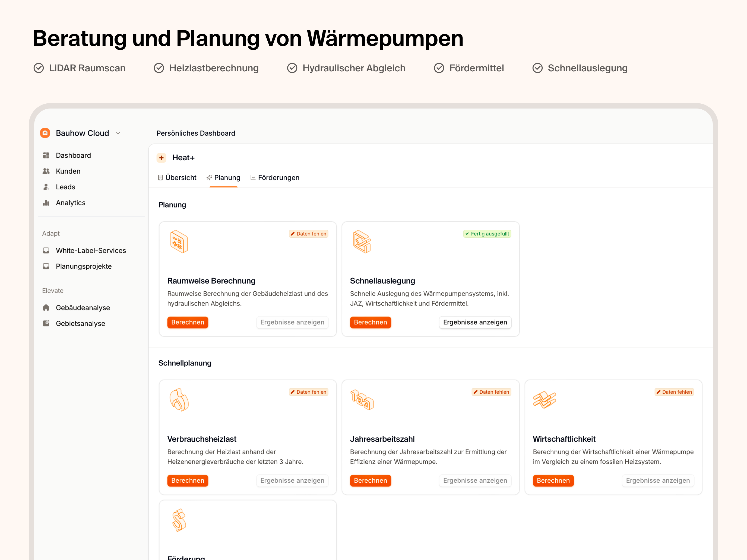Switch to the Planung tab

224,177
